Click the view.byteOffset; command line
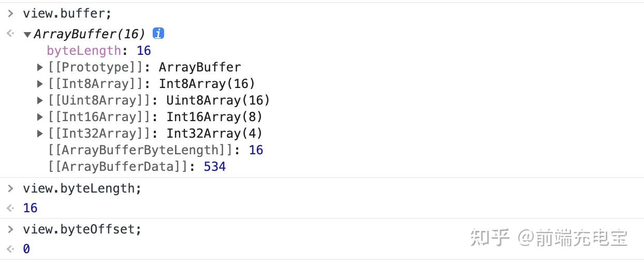This screenshot has height=263, width=644. point(82,229)
